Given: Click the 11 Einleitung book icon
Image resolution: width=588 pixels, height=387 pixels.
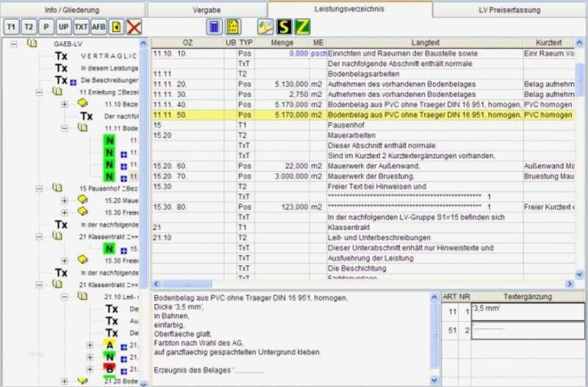Looking at the screenshot, I should tap(57, 91).
